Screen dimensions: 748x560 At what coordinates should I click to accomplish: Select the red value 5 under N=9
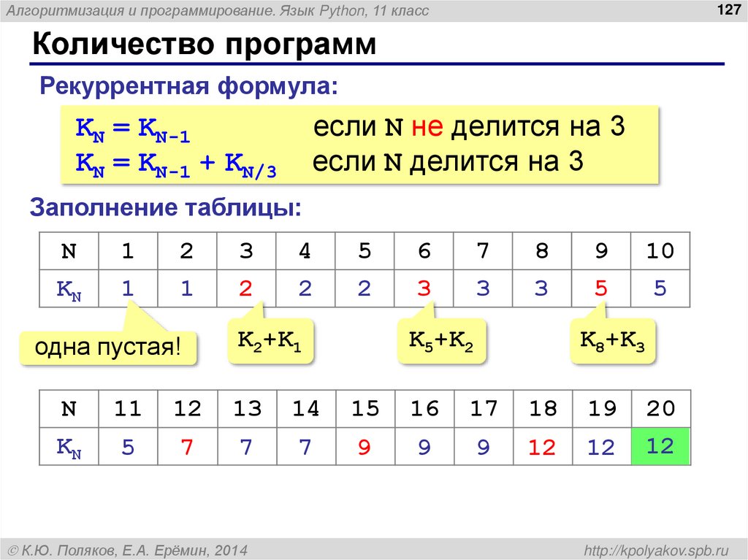[600, 287]
